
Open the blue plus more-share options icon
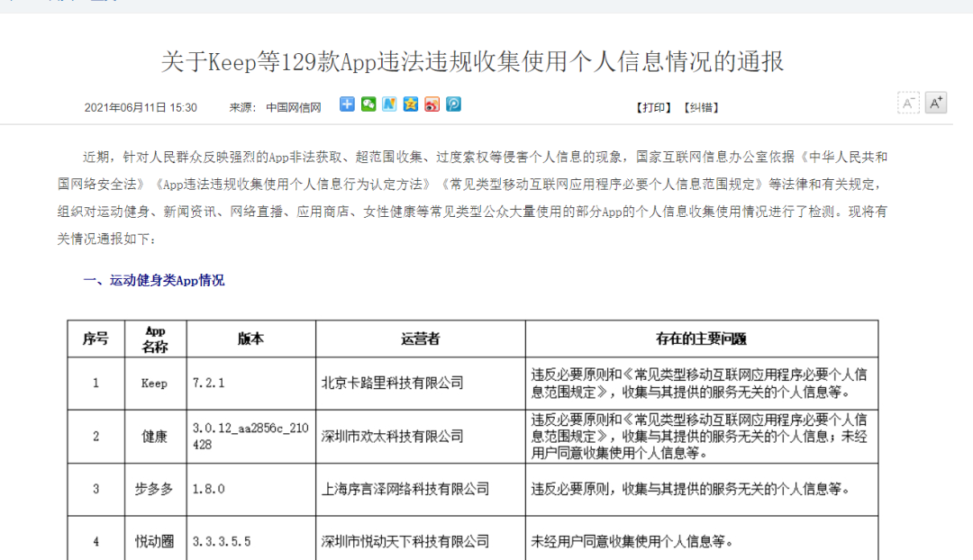(347, 104)
